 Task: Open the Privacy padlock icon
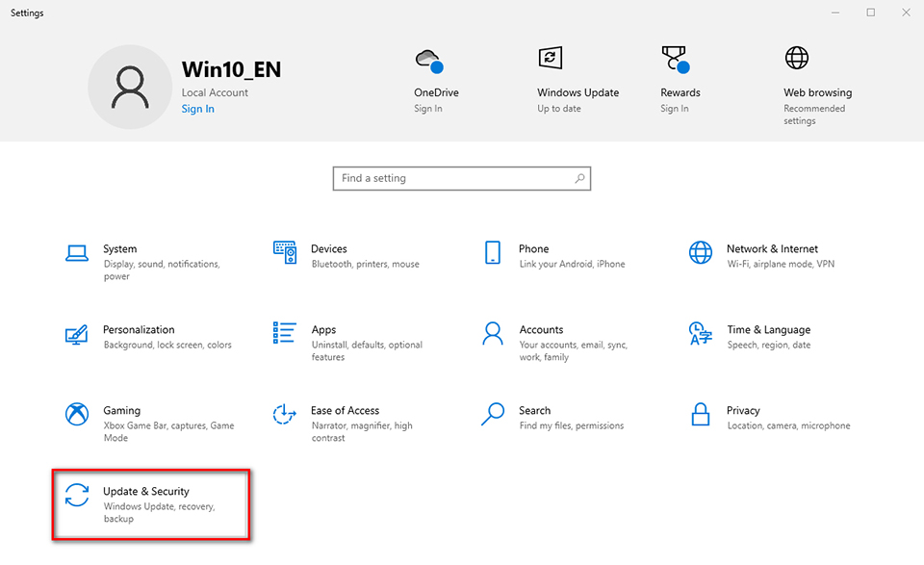point(701,415)
